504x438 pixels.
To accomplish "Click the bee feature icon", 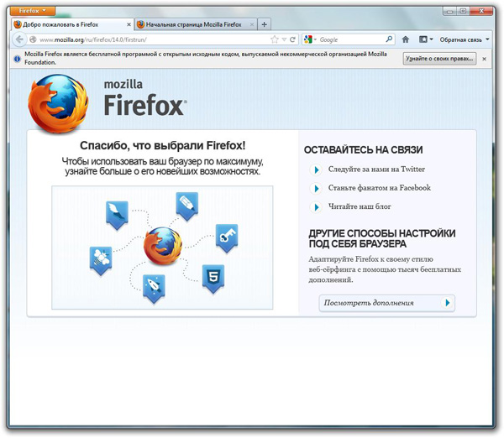I will 101,261.
